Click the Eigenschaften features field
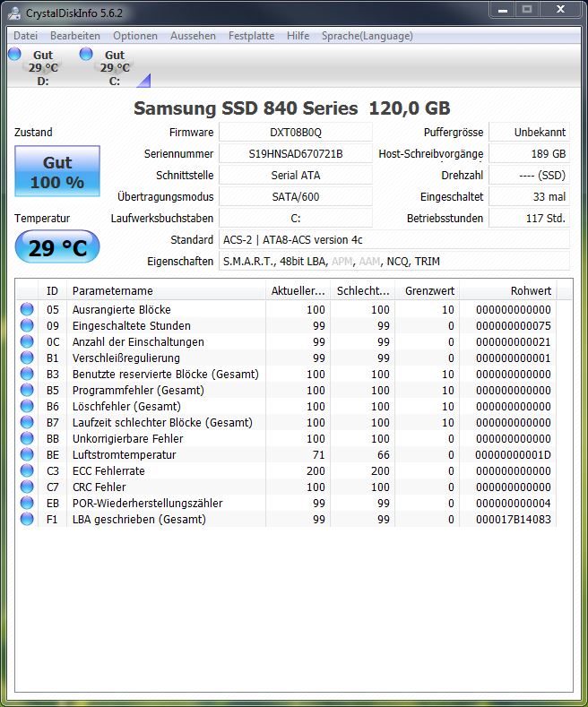 (x=394, y=261)
